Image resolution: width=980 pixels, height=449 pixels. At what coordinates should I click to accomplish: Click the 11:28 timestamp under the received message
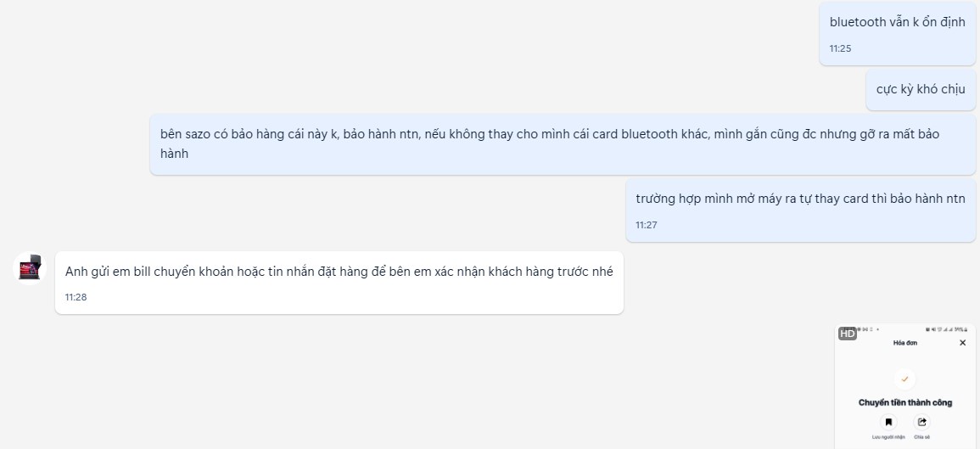tap(76, 297)
